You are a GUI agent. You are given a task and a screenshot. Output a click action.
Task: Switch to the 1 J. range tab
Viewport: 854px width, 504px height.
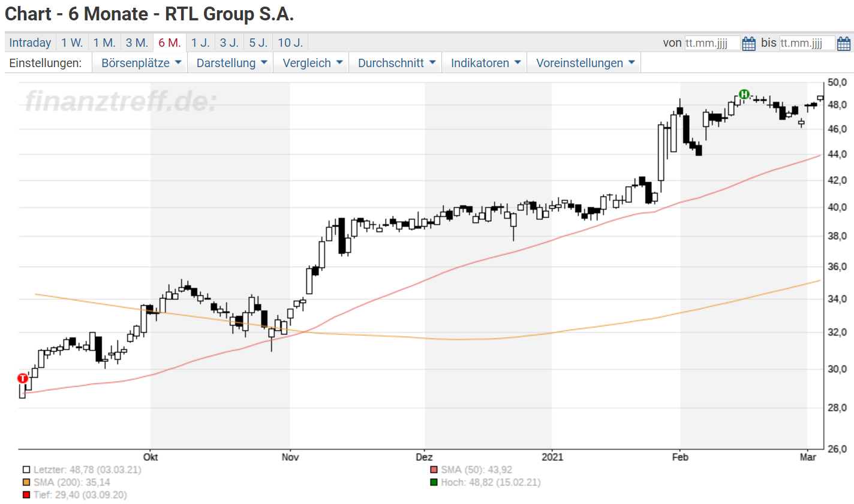200,43
